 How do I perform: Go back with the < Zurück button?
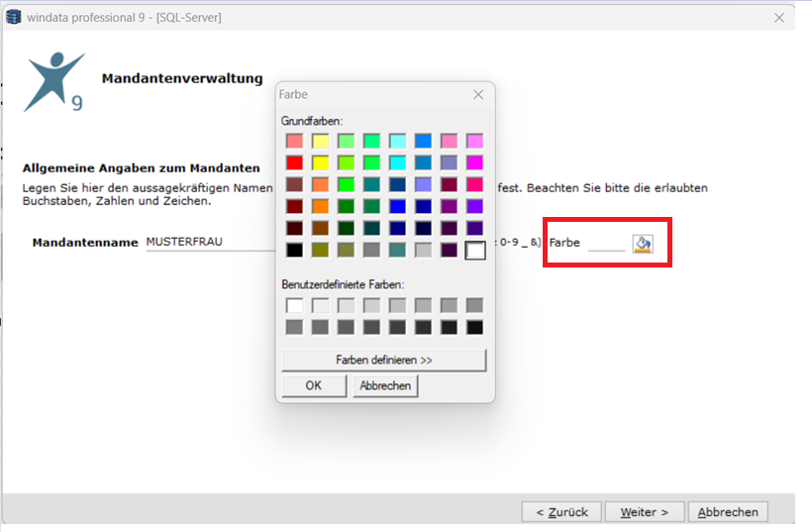coord(561,512)
